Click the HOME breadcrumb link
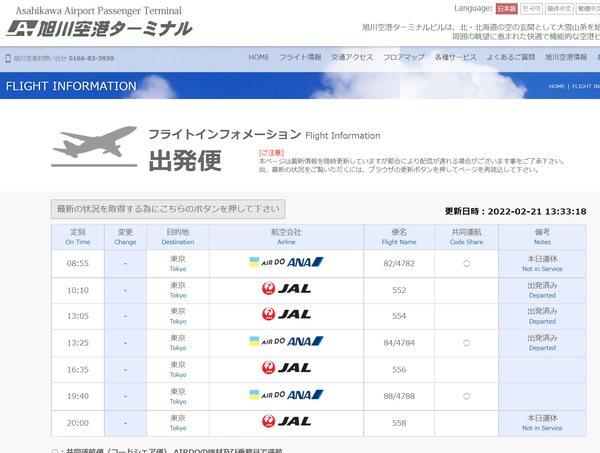600x453 pixels. pos(557,86)
